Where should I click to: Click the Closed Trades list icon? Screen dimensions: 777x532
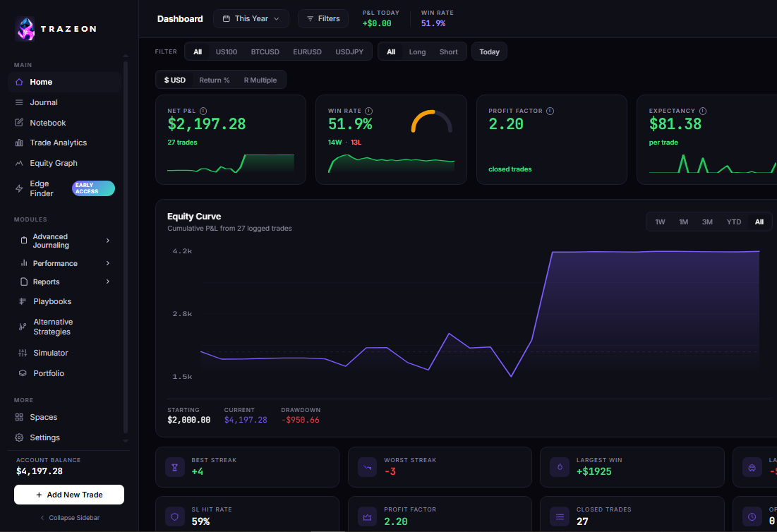(560, 516)
